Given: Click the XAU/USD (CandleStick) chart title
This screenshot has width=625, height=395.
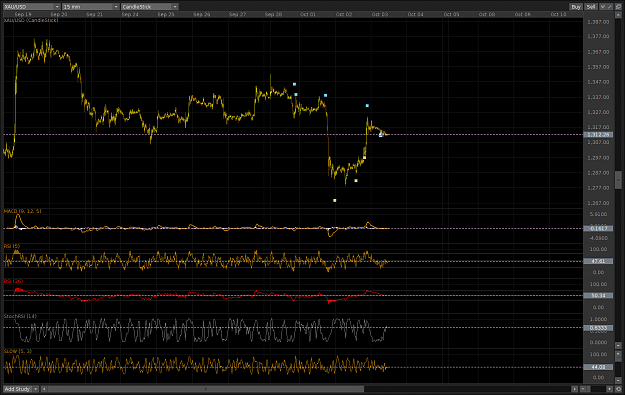Looking at the screenshot, I should (31, 20).
